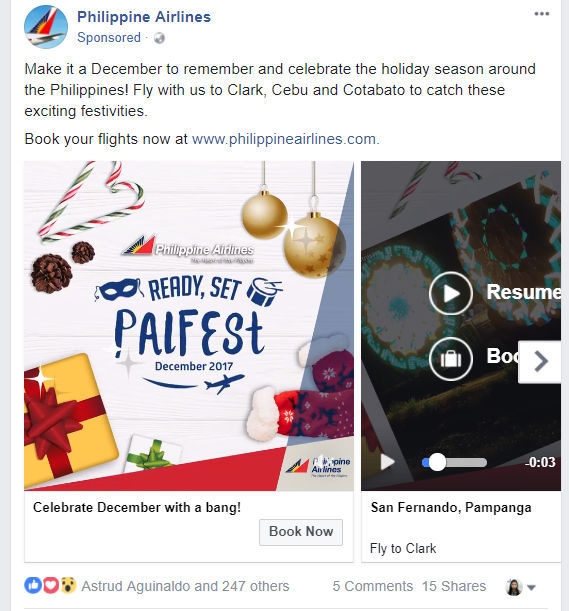Click the Wow reaction emoji icon
The image size is (569, 611).
pos(68,585)
